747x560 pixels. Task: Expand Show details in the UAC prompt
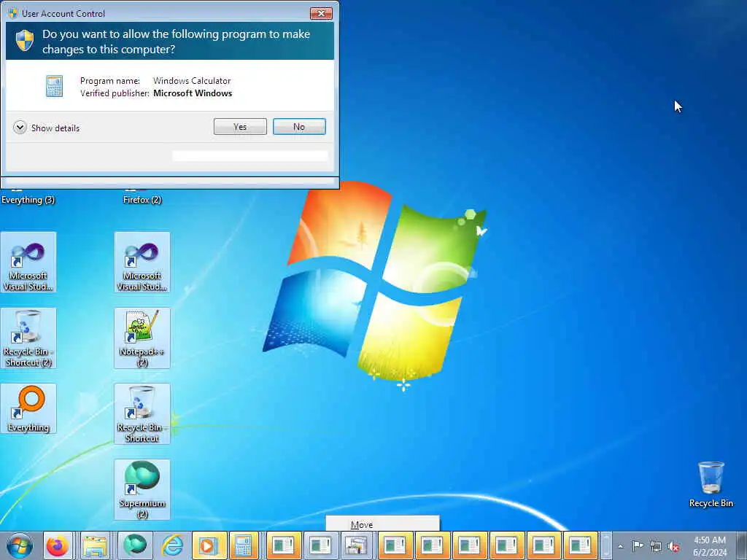pos(47,128)
